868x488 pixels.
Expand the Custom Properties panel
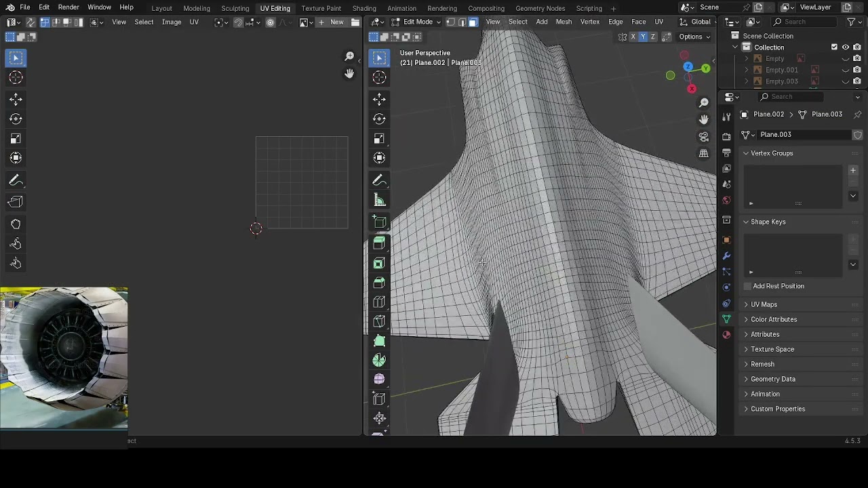(746, 409)
